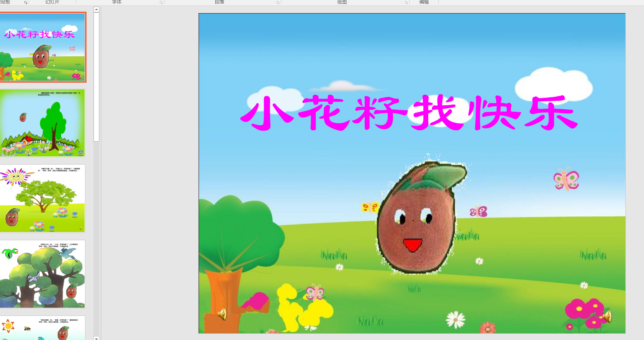Select the small pink butterfly above the yellow flower
This screenshot has height=340, width=644.
pyautogui.click(x=315, y=292)
